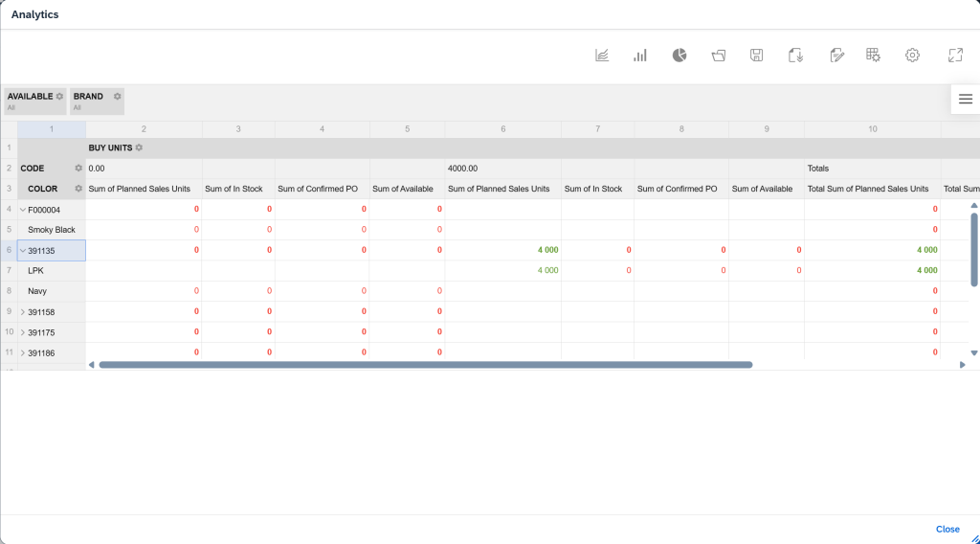Switch to the line chart view

point(602,56)
